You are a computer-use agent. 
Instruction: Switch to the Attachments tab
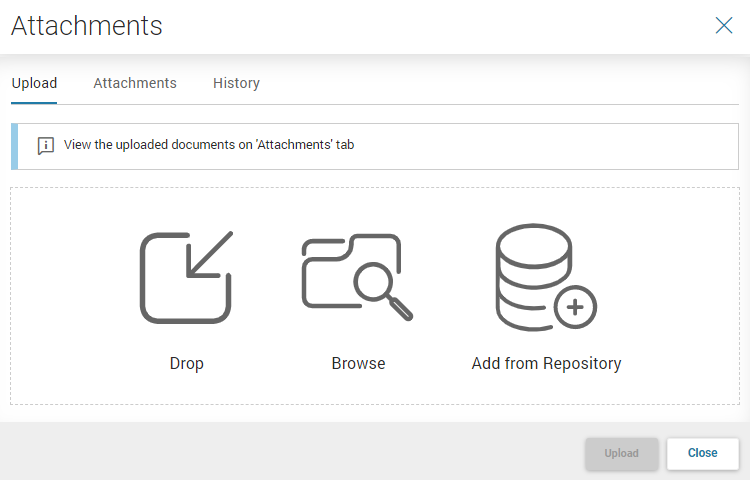tap(135, 83)
